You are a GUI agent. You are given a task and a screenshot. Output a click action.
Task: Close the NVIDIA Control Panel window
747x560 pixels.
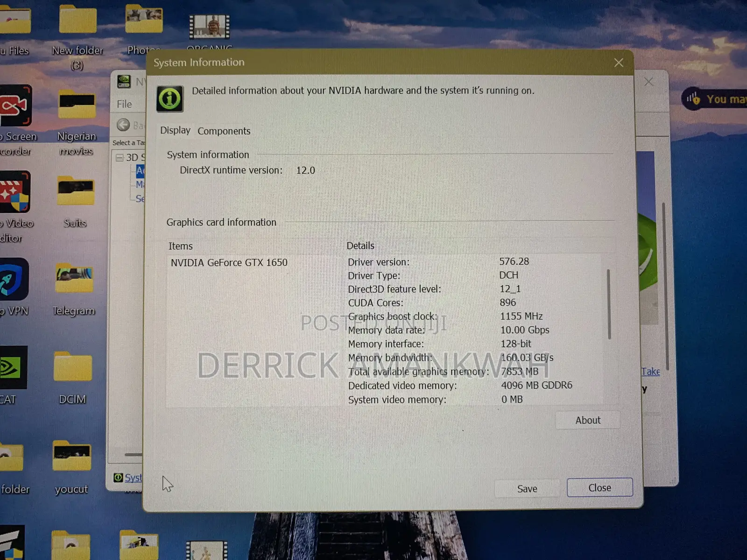[648, 82]
